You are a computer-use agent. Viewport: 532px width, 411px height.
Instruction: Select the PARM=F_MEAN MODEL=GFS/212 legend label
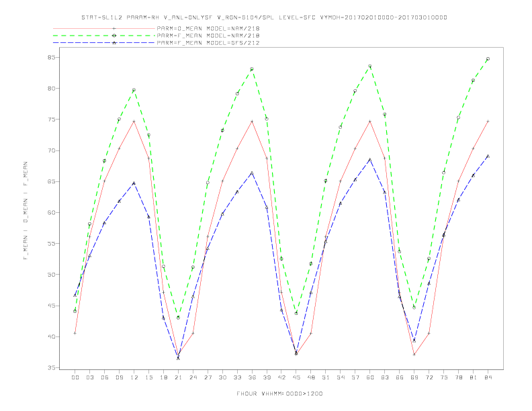coord(208,43)
